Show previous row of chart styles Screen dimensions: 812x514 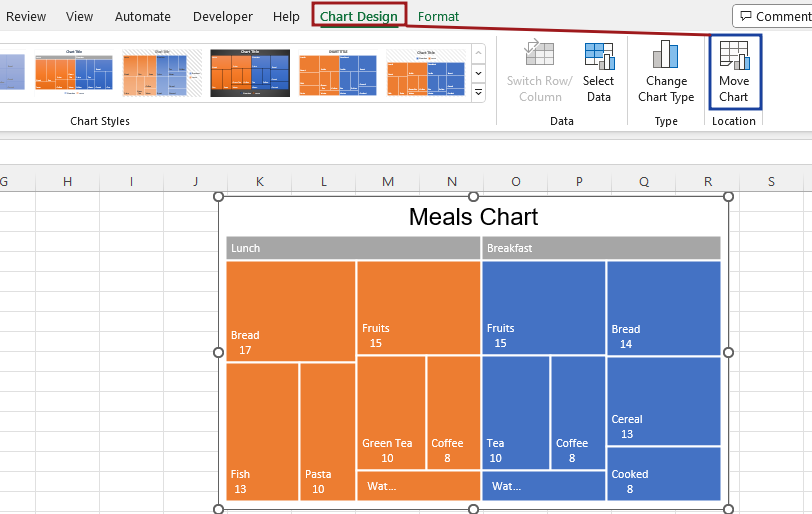tap(478, 53)
